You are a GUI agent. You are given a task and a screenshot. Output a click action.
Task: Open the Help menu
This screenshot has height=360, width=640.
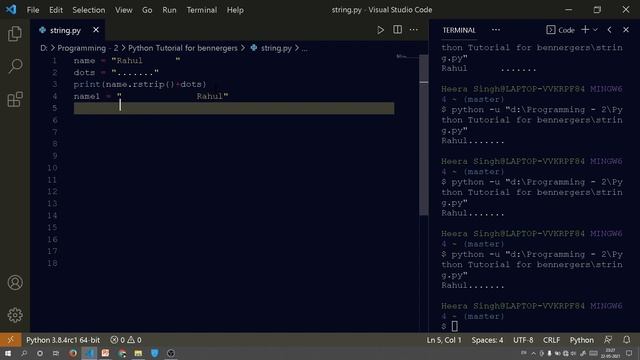pyautogui.click(x=235, y=10)
